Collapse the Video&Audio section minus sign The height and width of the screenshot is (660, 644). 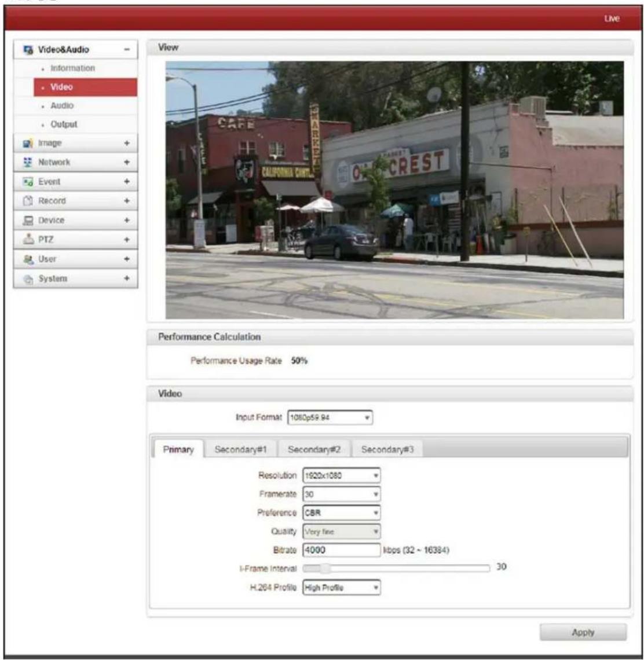click(x=127, y=50)
